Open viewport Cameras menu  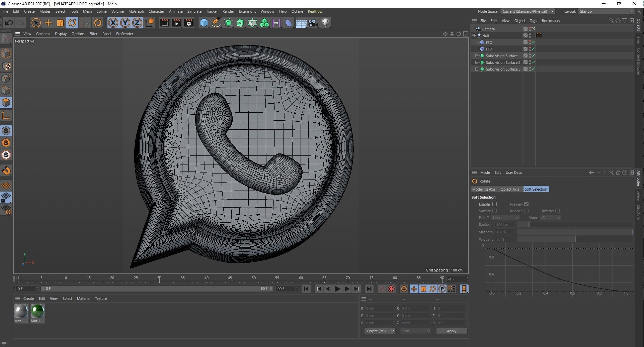click(43, 34)
